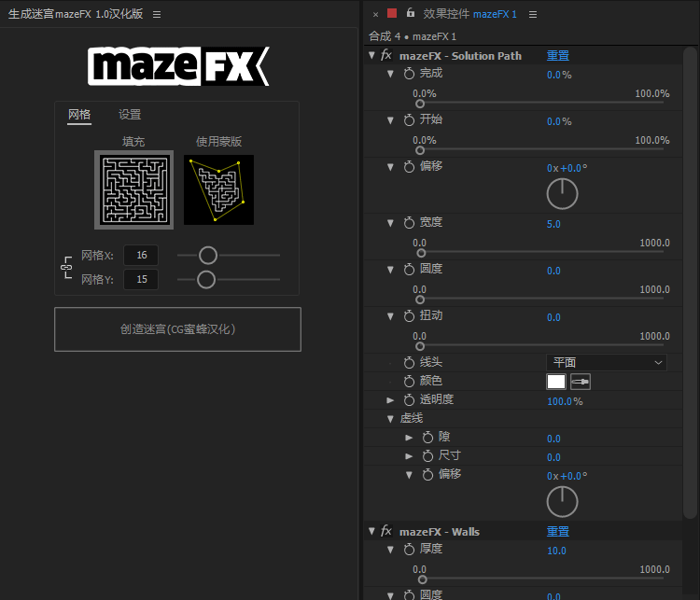Select the 效果控件 mazeFX 1 panel tab

pos(469,14)
